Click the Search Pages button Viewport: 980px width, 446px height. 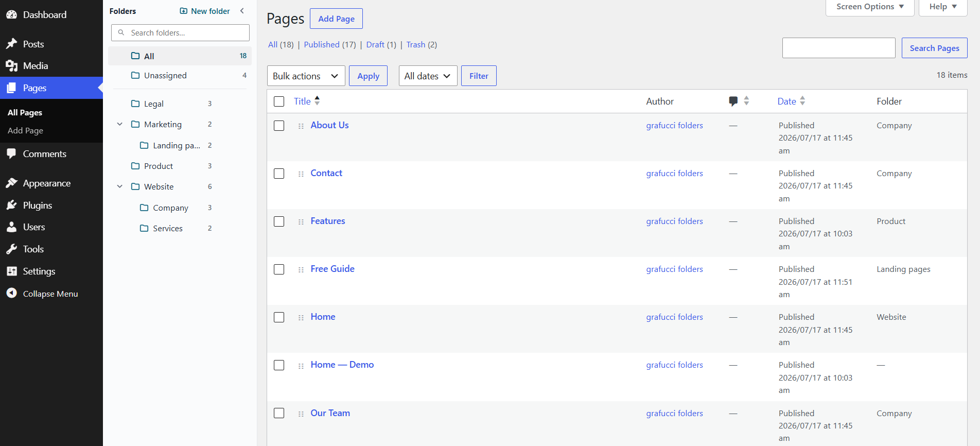[934, 48]
